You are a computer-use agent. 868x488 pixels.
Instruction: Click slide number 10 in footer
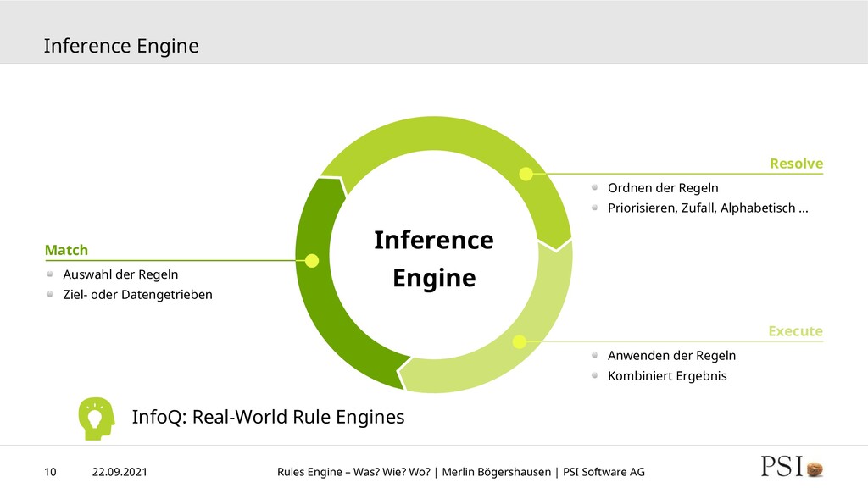click(50, 472)
